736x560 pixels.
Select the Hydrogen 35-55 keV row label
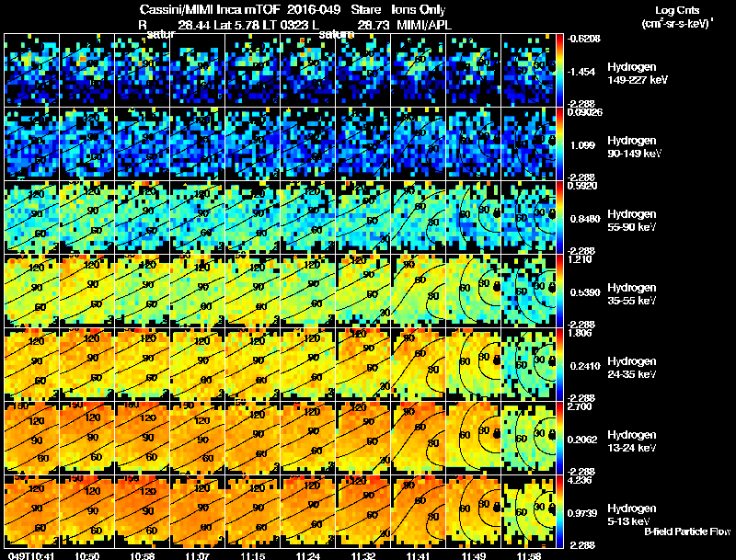pos(632,294)
